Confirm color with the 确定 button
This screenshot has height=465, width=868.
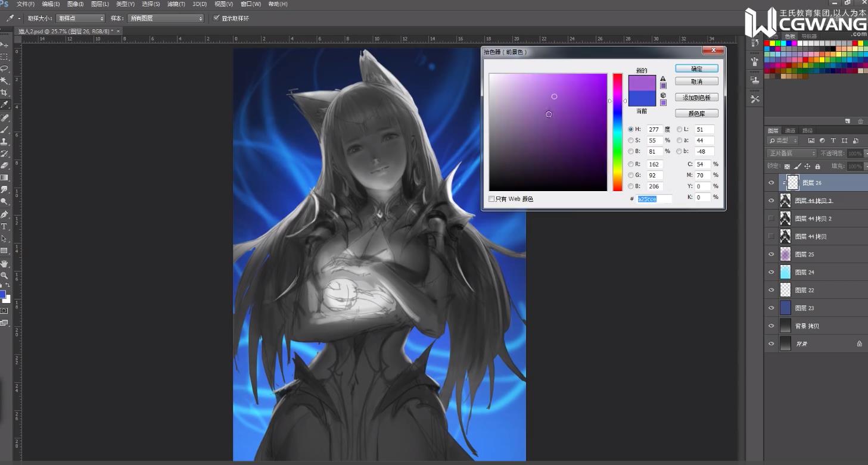tap(696, 68)
